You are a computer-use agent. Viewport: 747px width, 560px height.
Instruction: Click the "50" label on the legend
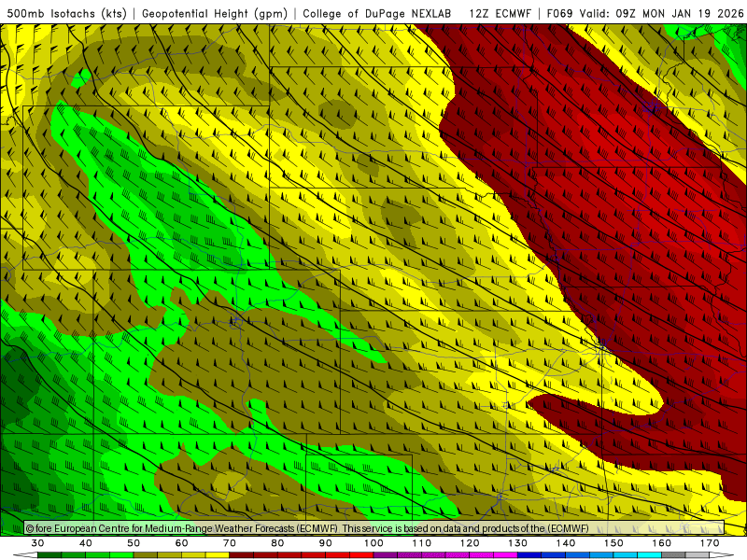134,543
